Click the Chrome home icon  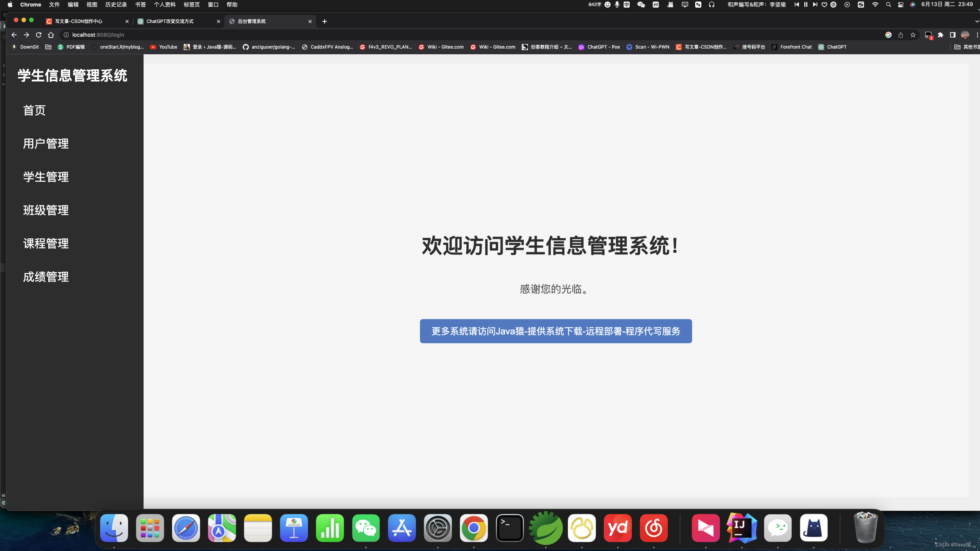click(x=51, y=35)
